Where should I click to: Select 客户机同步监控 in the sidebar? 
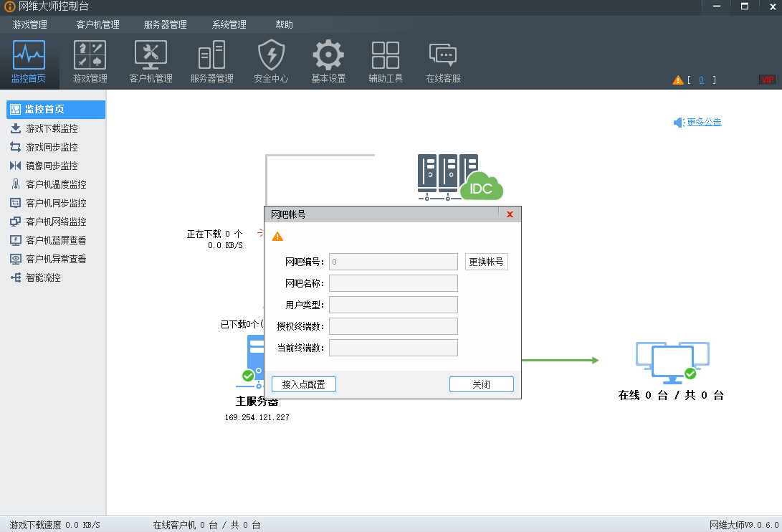(x=56, y=203)
